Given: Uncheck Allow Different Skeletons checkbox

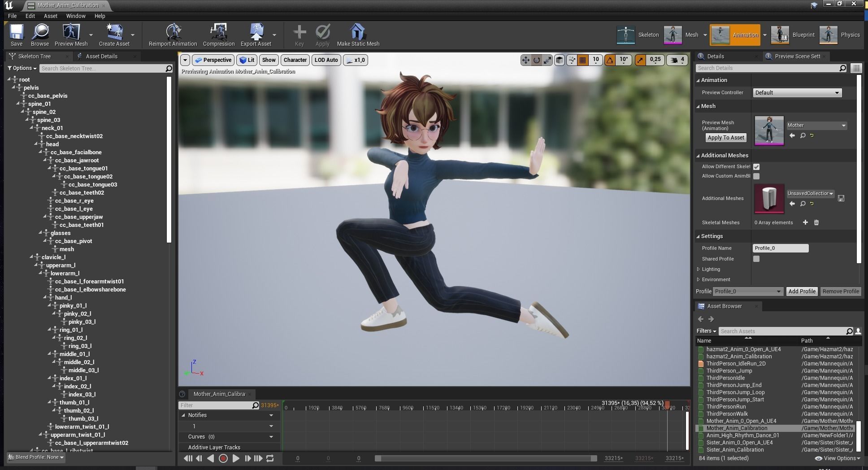Looking at the screenshot, I should click(756, 166).
